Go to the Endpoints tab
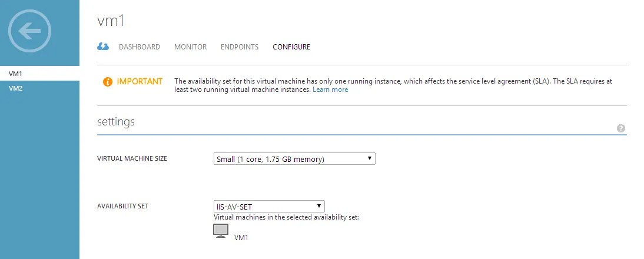 click(240, 47)
